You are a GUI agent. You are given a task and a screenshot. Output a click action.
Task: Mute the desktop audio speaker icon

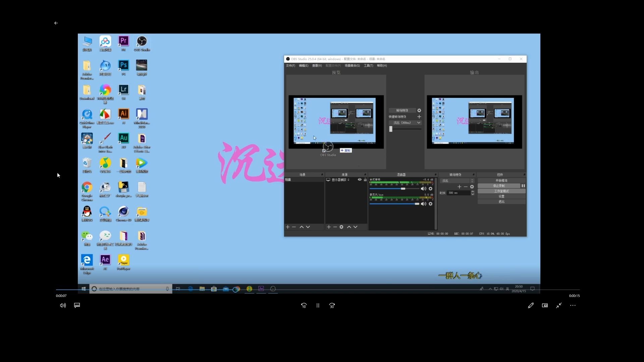pos(423,189)
